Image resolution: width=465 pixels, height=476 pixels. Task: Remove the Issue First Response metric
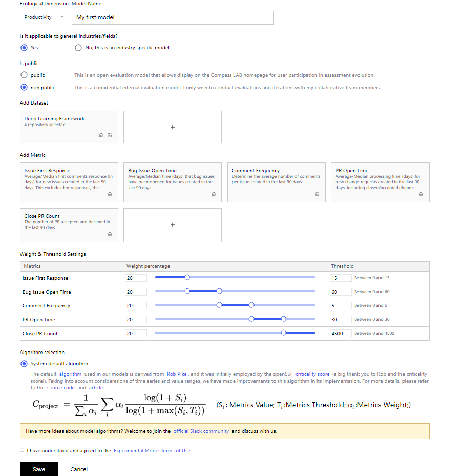click(110, 194)
